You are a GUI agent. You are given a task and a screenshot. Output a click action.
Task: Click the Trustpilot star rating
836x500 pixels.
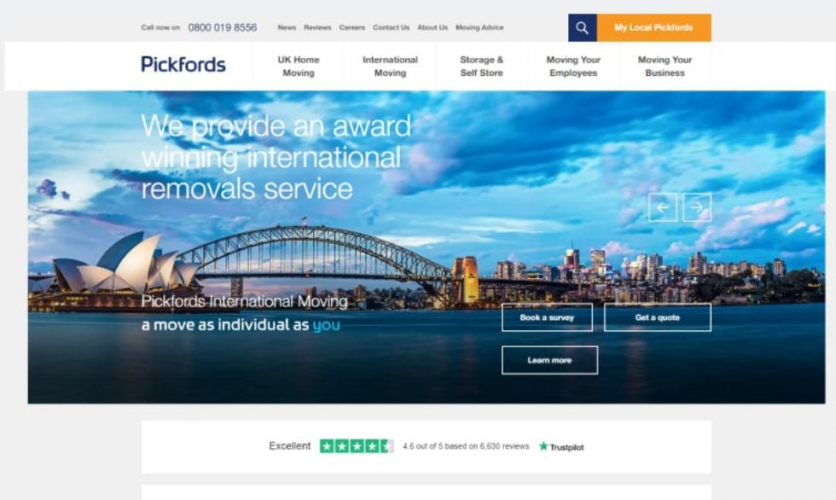[357, 446]
